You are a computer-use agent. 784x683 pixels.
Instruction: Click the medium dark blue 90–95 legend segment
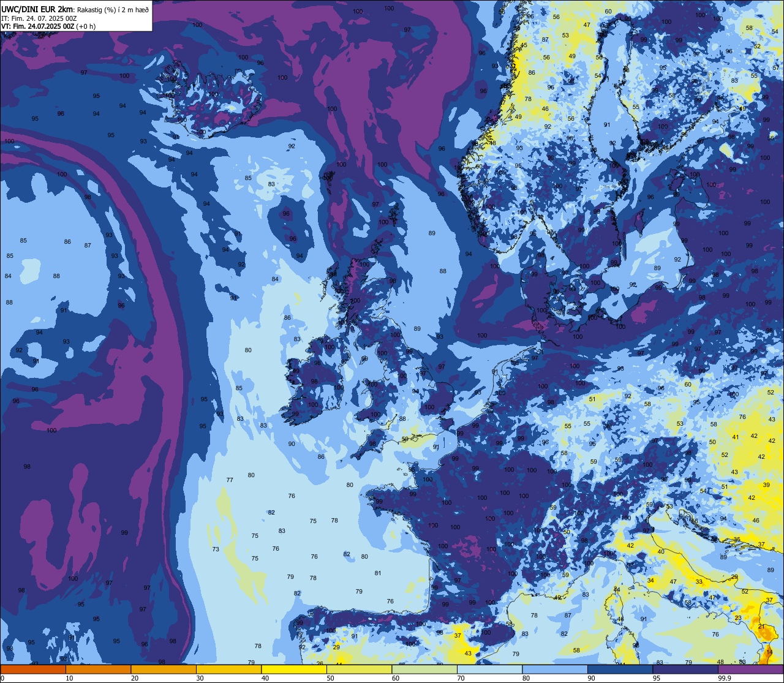pos(620,669)
